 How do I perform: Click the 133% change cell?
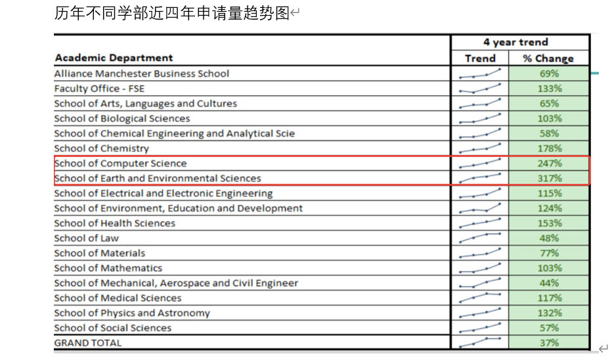[x=549, y=89]
